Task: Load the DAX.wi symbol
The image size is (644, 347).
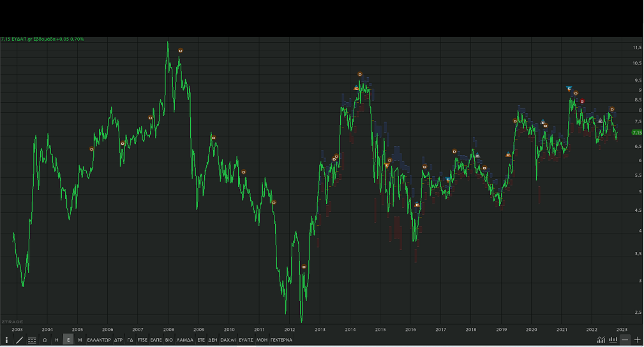Action: (228, 340)
